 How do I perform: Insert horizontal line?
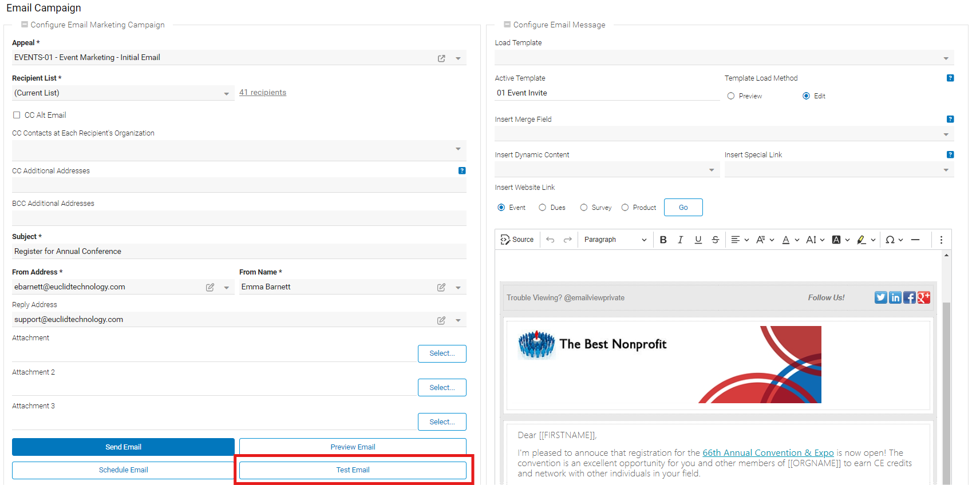915,240
